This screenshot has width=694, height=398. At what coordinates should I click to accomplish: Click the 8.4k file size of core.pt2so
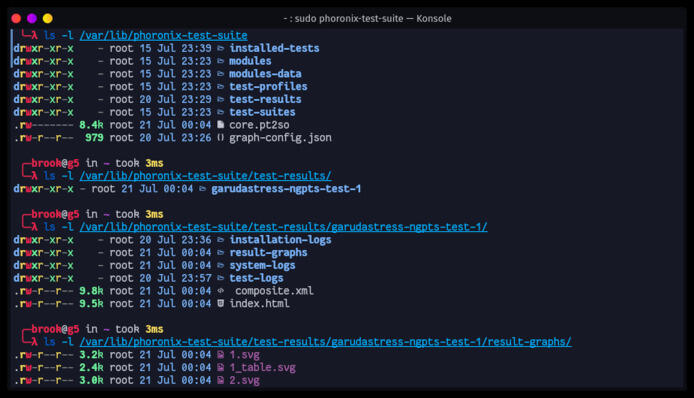(x=91, y=125)
